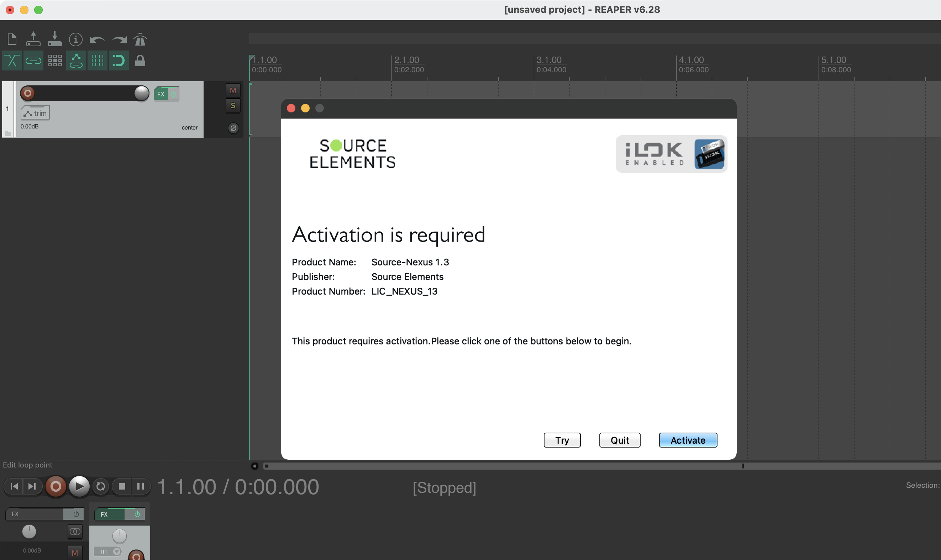The height and width of the screenshot is (560, 941).
Task: Mute track 1 with M button
Action: tap(233, 91)
